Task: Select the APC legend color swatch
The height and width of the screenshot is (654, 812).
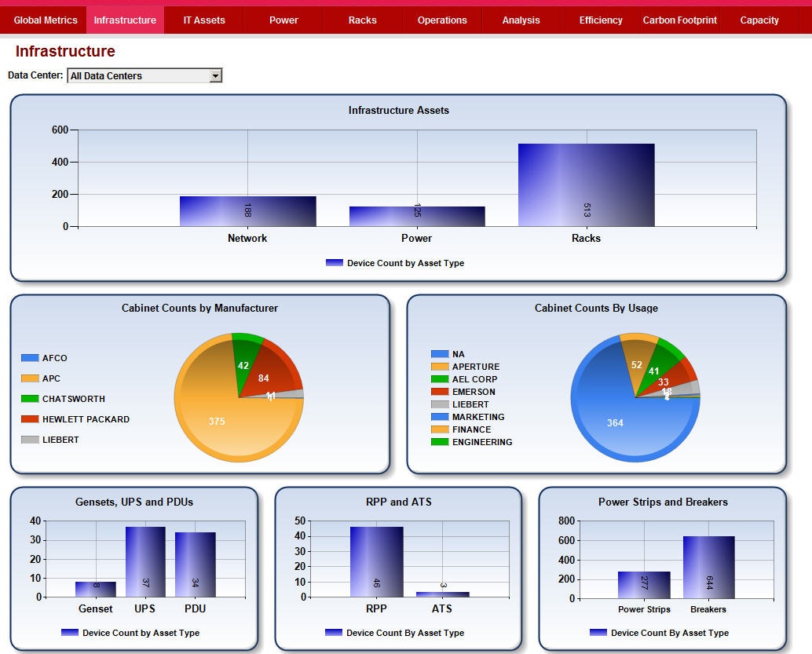Action: coord(30,378)
